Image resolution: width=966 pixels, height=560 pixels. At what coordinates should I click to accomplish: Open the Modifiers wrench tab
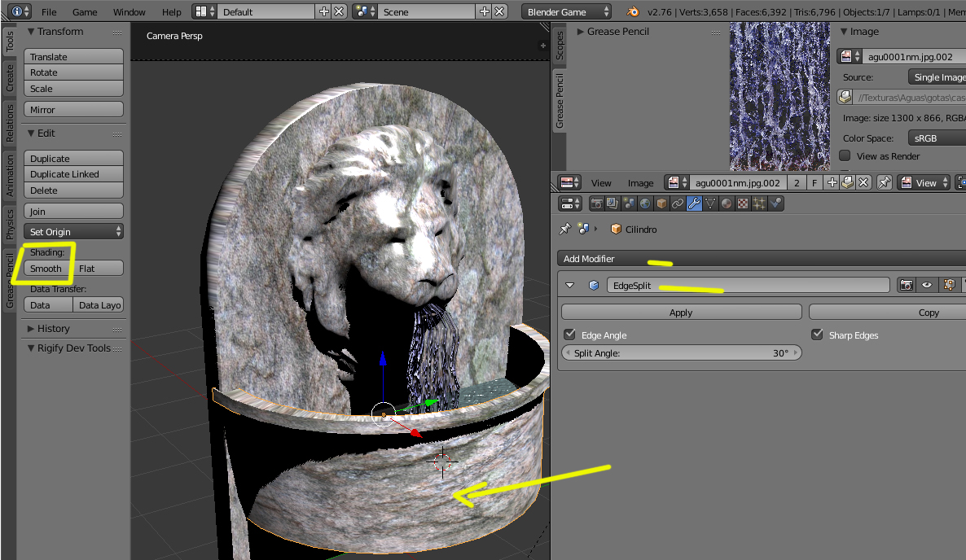pyautogui.click(x=694, y=203)
